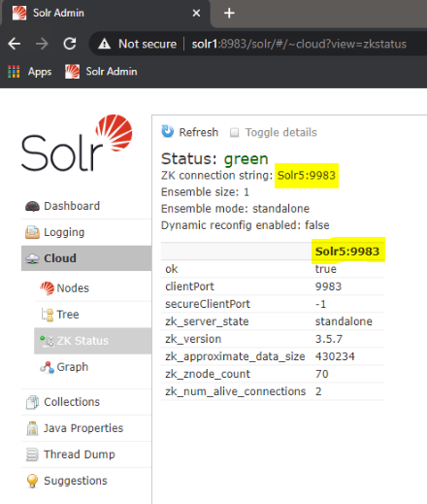Click the 'Ensemble size: 1' line

pyautogui.click(x=205, y=192)
